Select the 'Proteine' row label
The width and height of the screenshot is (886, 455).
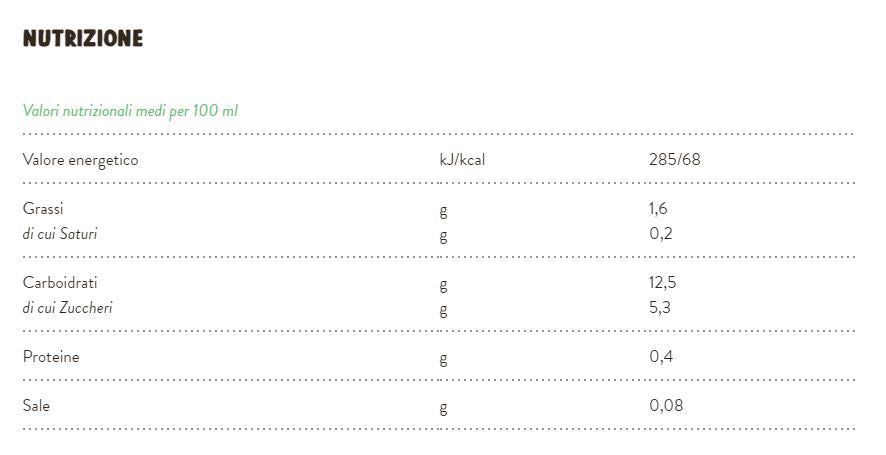[51, 357]
